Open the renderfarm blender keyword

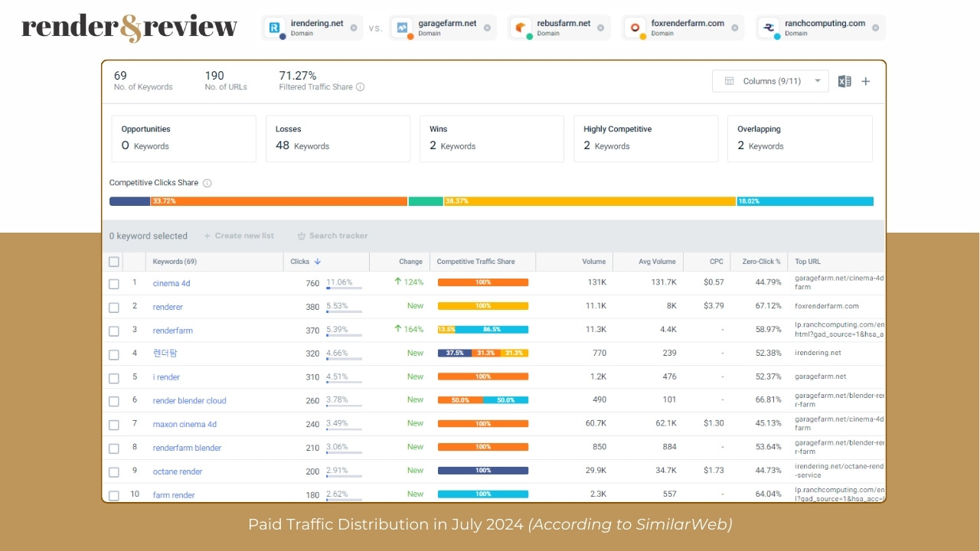[187, 448]
